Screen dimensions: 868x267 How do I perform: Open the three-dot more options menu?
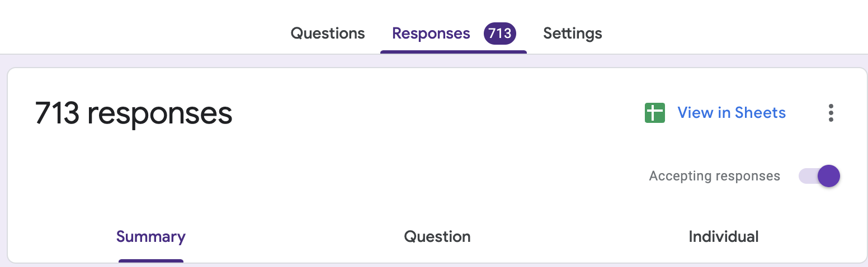click(x=831, y=113)
